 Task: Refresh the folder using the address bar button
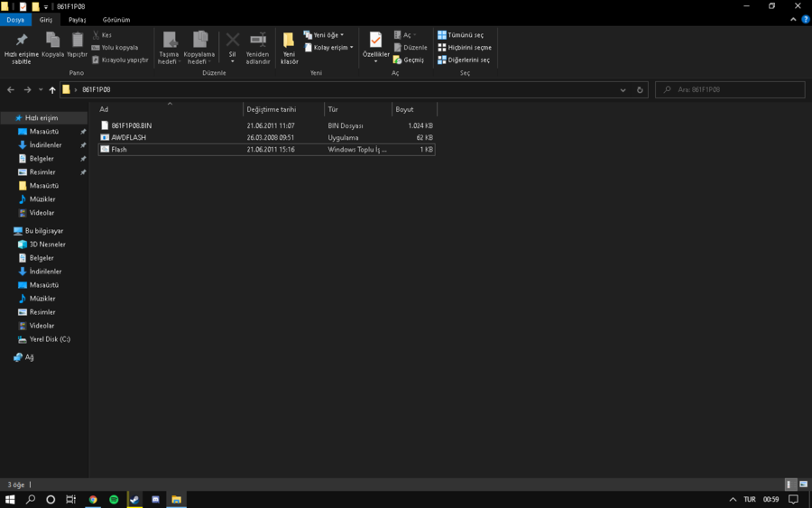[640, 90]
